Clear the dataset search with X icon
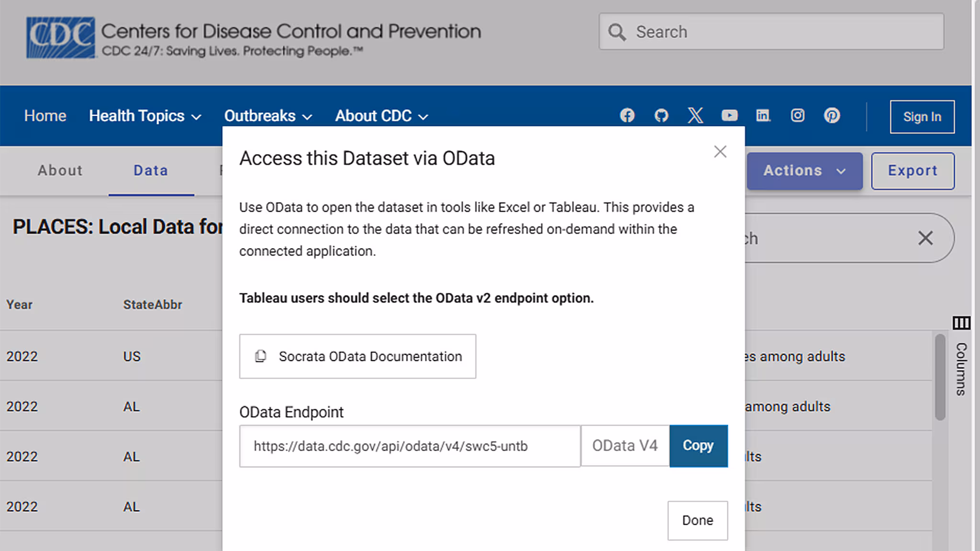 [925, 238]
